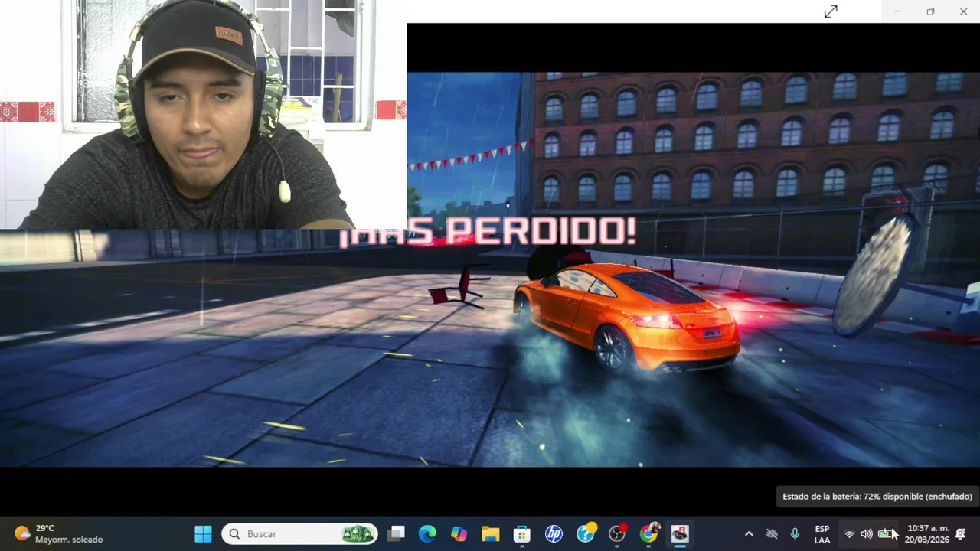Open the volume speaker tray icon
Screen dimensions: 980x551
(x=866, y=533)
